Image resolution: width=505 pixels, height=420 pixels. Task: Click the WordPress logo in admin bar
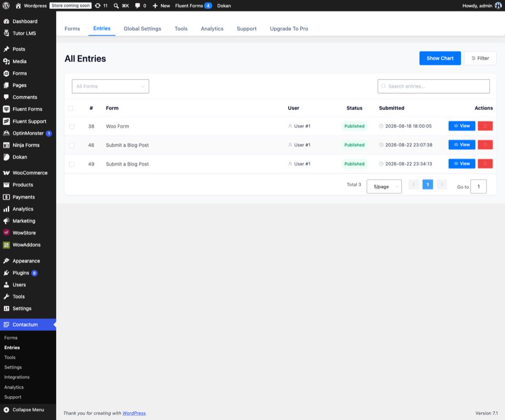coord(6,5)
